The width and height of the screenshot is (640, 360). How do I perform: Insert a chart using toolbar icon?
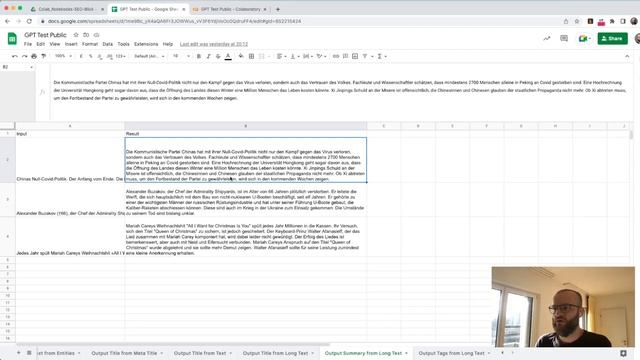tap(355, 56)
